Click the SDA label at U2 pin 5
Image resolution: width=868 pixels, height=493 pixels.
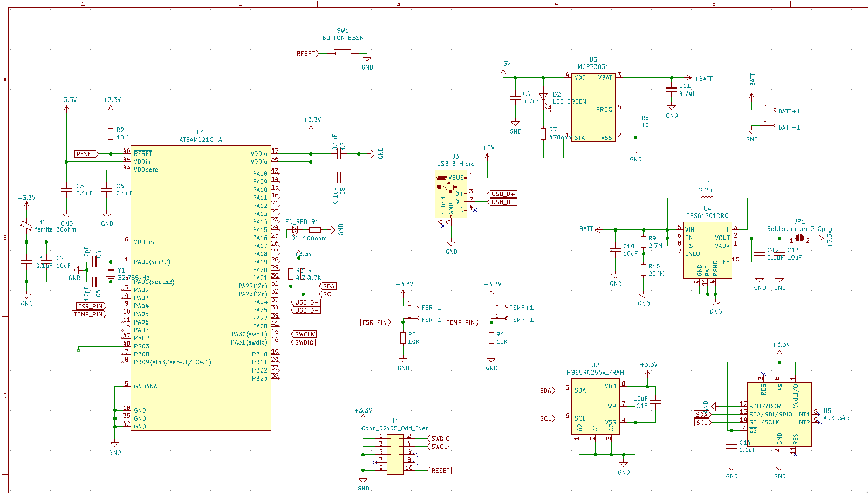point(546,390)
